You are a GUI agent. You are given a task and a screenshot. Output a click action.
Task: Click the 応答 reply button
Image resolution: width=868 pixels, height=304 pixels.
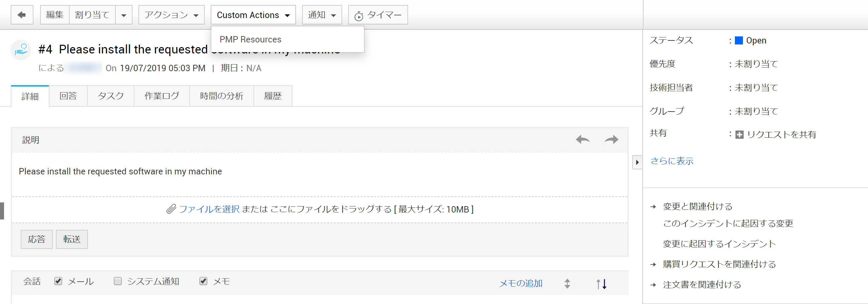(x=36, y=240)
